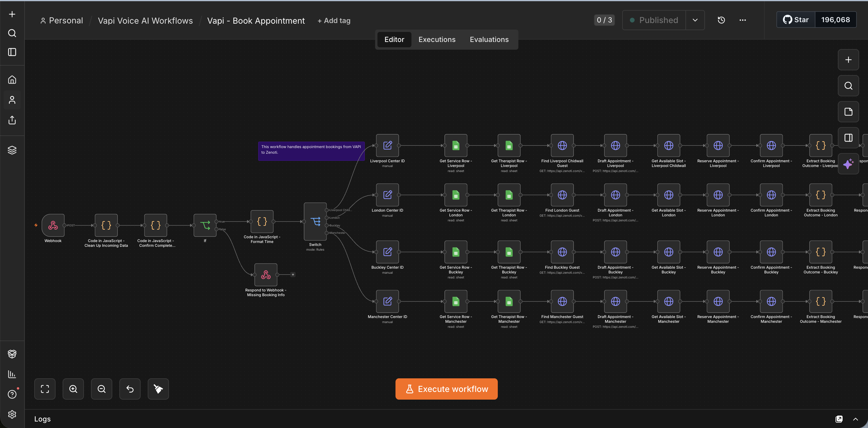Select Confirm Appointment - Buckley node

click(771, 252)
